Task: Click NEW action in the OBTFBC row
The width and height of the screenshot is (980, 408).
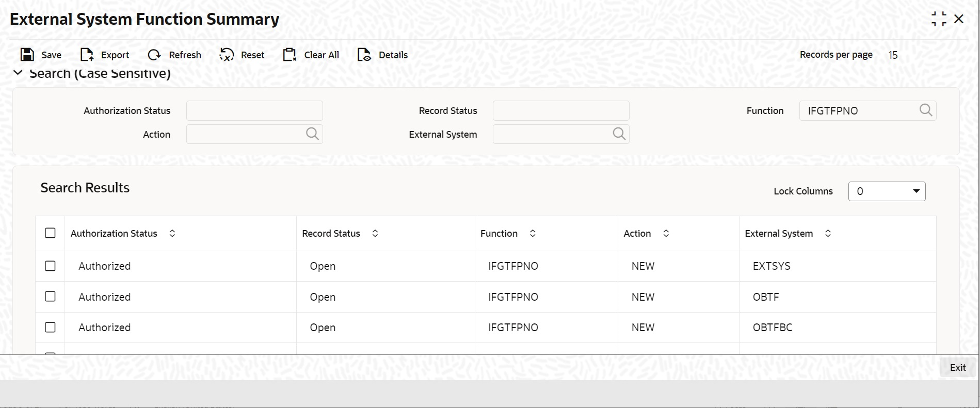Action: point(643,328)
